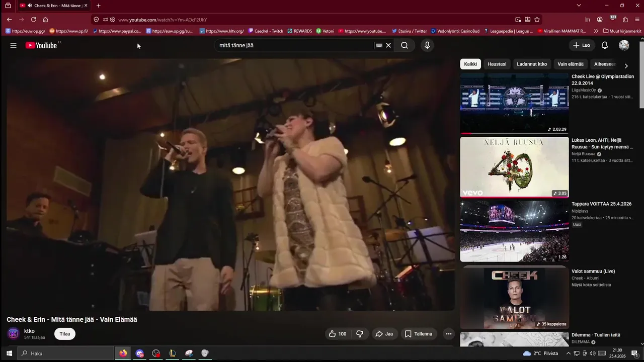Open Windows notification center

tap(635, 353)
